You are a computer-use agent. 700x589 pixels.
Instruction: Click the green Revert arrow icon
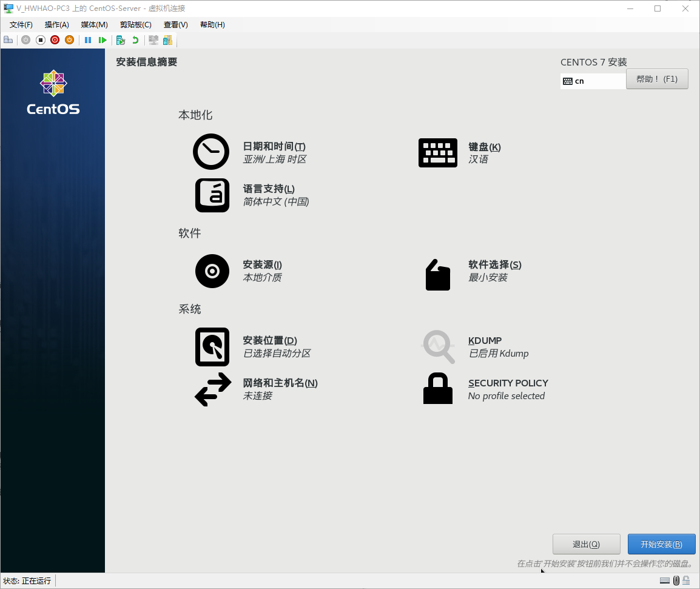click(135, 40)
